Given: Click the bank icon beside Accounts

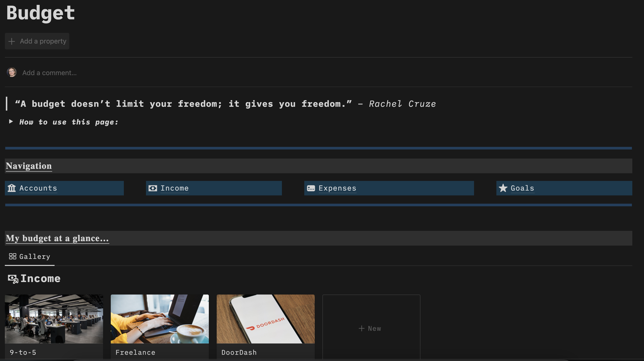Looking at the screenshot, I should (11, 188).
